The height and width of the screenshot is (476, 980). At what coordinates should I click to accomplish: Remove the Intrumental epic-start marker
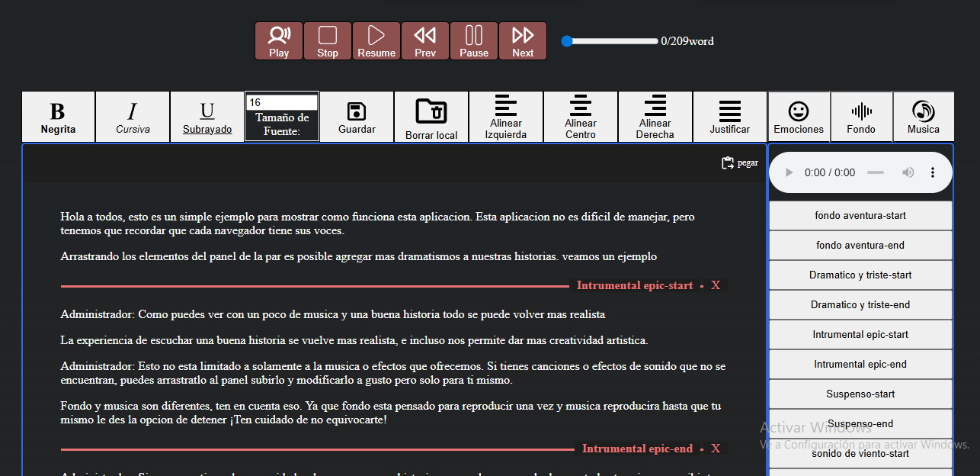pos(715,285)
